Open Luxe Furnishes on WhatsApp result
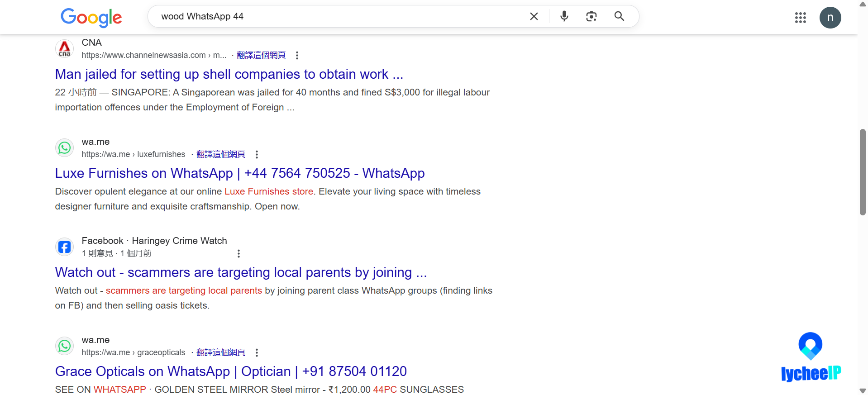Viewport: 868px width, 395px height. [x=240, y=173]
